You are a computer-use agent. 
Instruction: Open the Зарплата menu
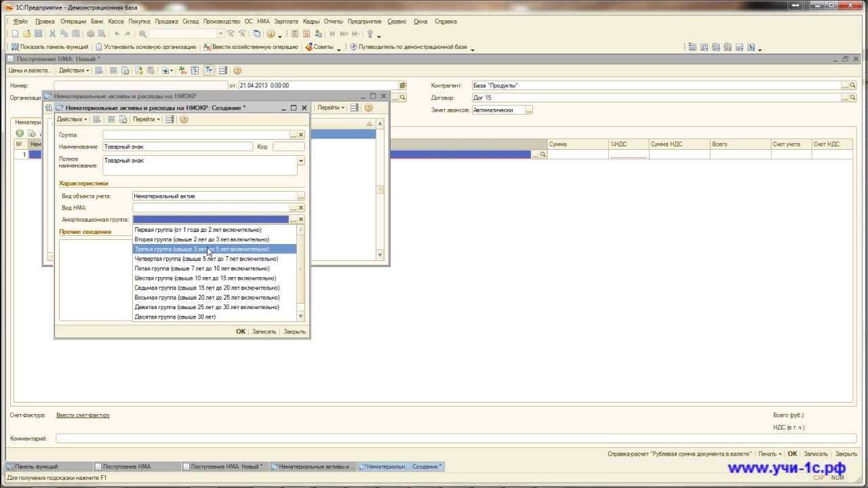(x=285, y=21)
